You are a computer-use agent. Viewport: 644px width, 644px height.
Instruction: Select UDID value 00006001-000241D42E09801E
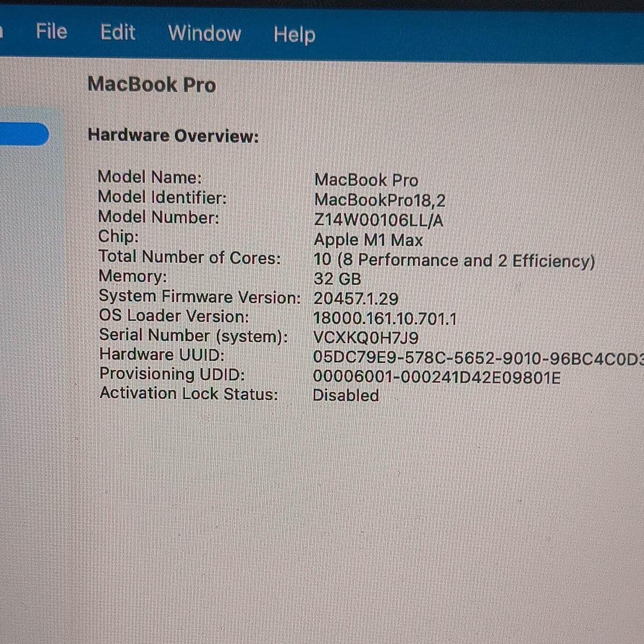[436, 377]
